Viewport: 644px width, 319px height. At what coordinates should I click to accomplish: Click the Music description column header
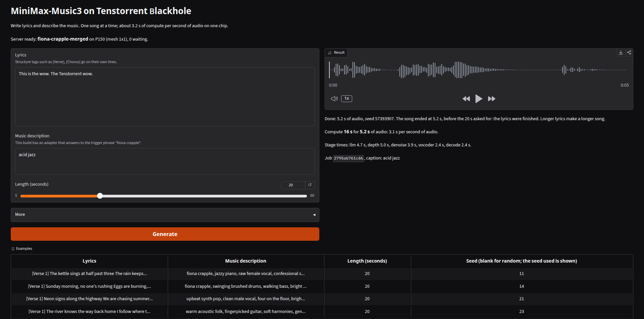point(246,261)
